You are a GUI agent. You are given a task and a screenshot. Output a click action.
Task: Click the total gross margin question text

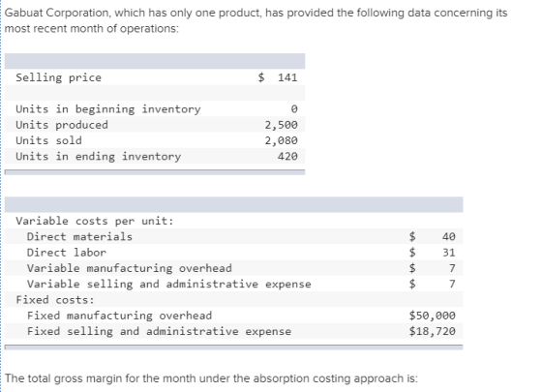click(211, 378)
